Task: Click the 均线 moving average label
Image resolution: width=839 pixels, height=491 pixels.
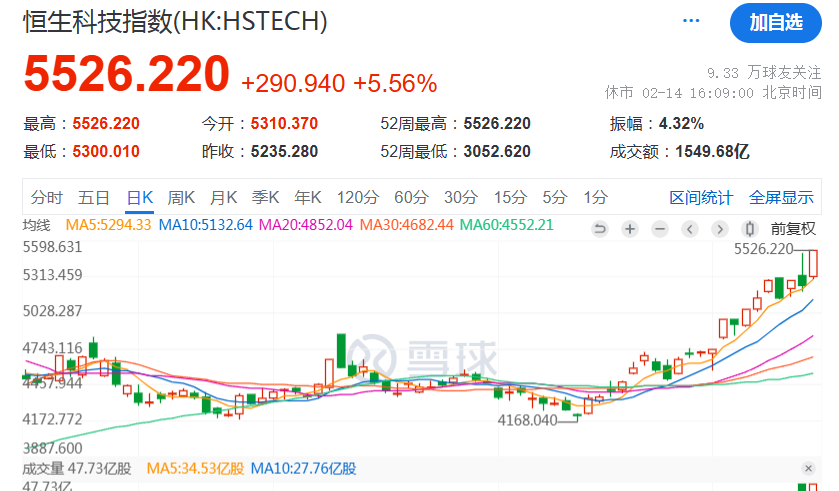Action: [36, 225]
